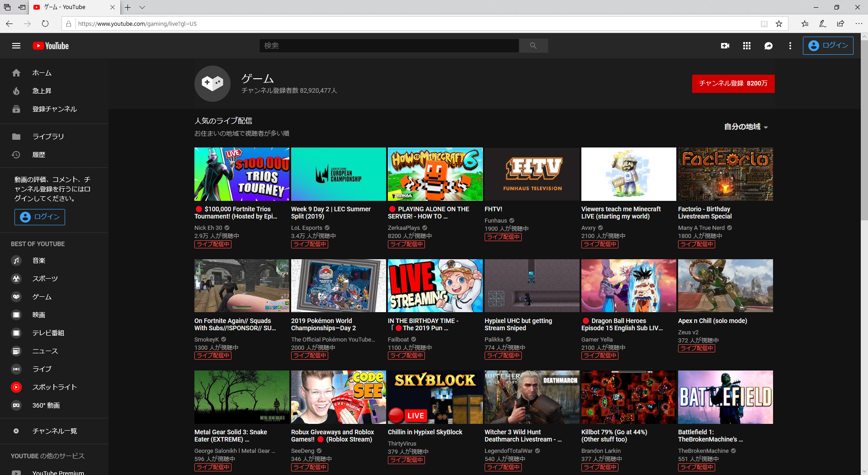Open Skyblock LIVE thumbnail
This screenshot has height=475, width=868.
click(435, 397)
